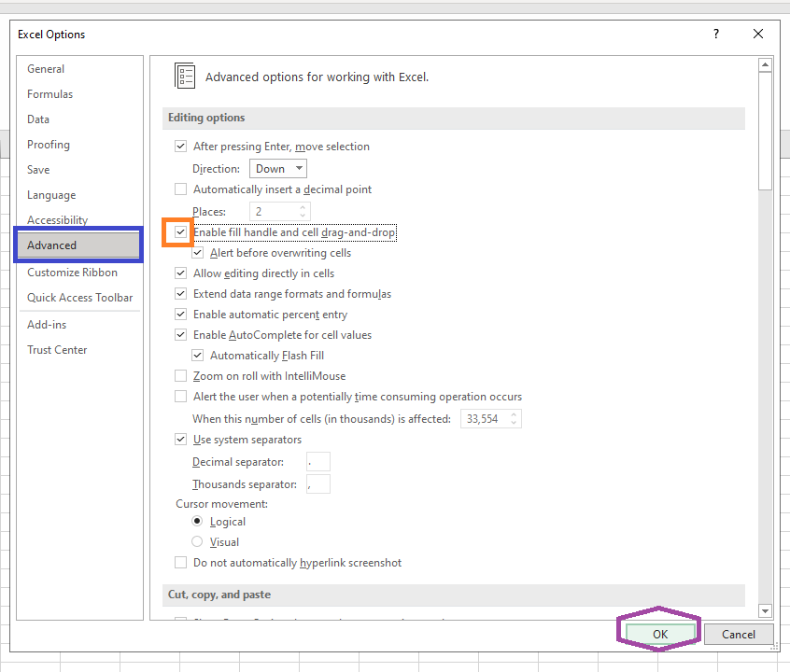This screenshot has width=790, height=672.
Task: Click the scrollbar down arrow
Action: [x=765, y=611]
